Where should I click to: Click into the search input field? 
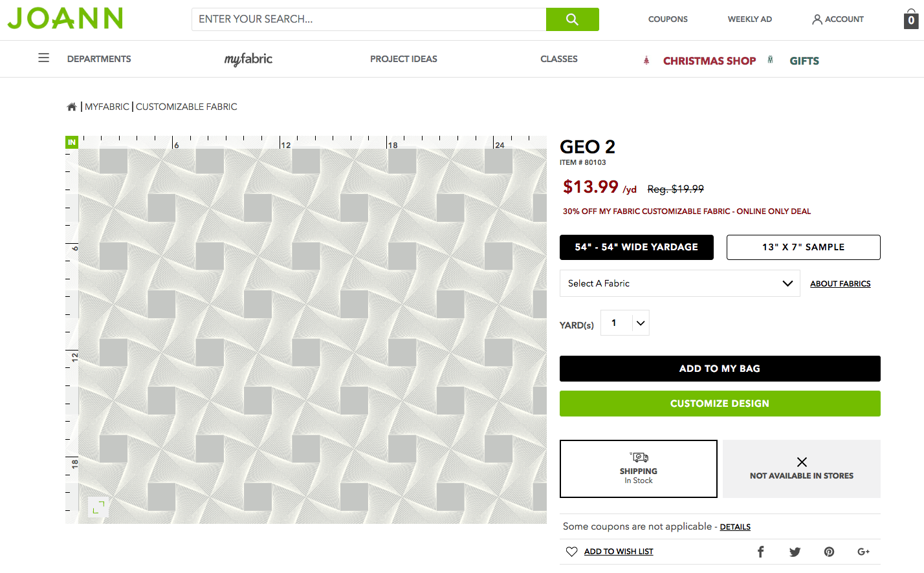coord(369,19)
